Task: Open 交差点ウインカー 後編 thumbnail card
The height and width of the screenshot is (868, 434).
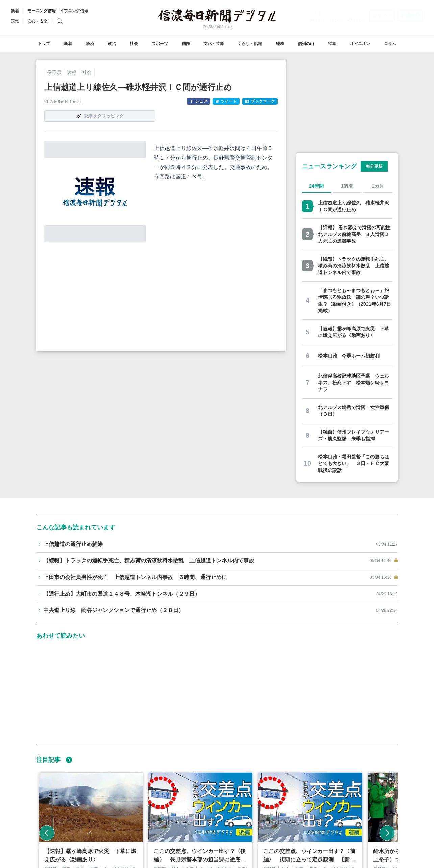Action: coord(200,807)
